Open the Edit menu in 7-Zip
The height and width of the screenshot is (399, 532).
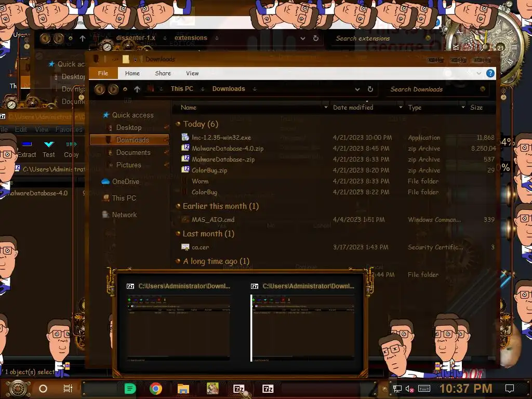21,129
